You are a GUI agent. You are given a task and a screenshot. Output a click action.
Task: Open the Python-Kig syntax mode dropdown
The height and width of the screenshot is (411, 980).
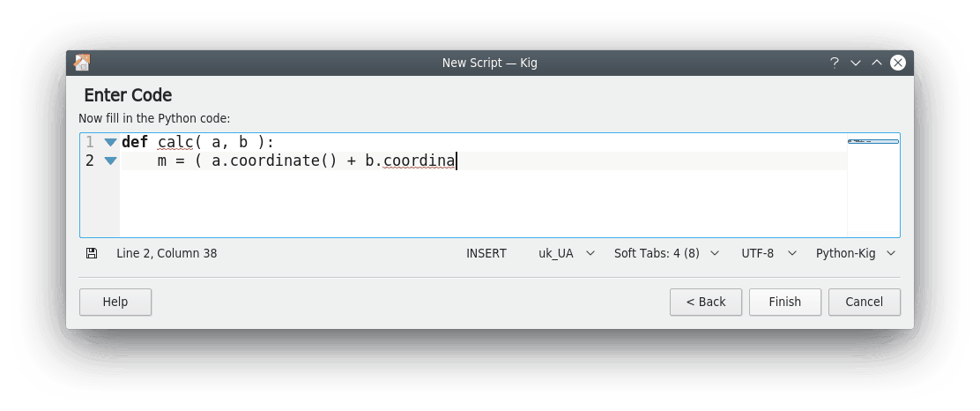(855, 253)
